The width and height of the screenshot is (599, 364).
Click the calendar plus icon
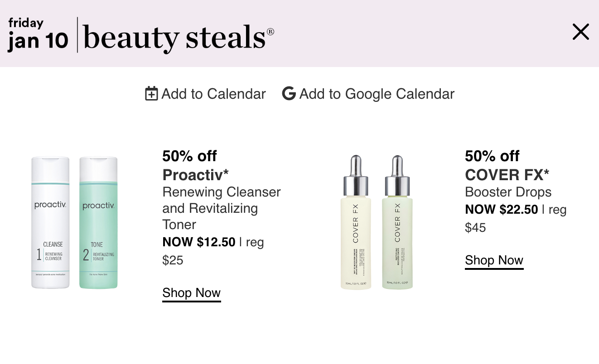coord(151,94)
